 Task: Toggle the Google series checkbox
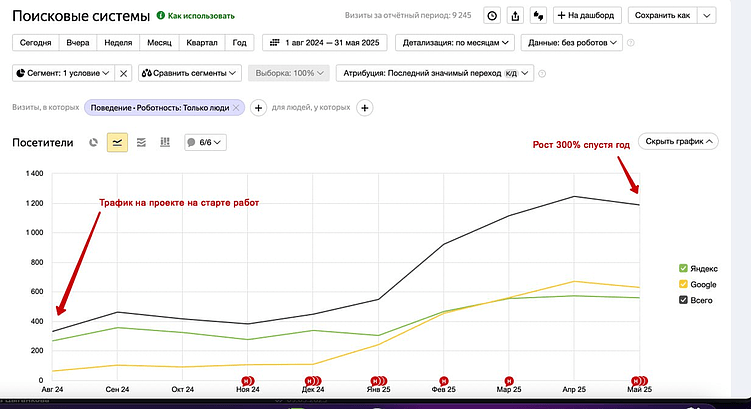pos(683,284)
